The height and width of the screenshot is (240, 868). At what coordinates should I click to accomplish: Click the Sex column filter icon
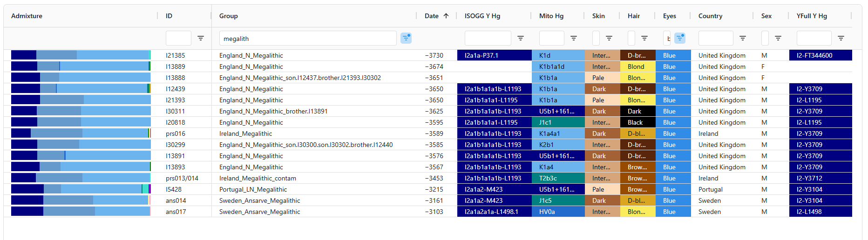[778, 38]
